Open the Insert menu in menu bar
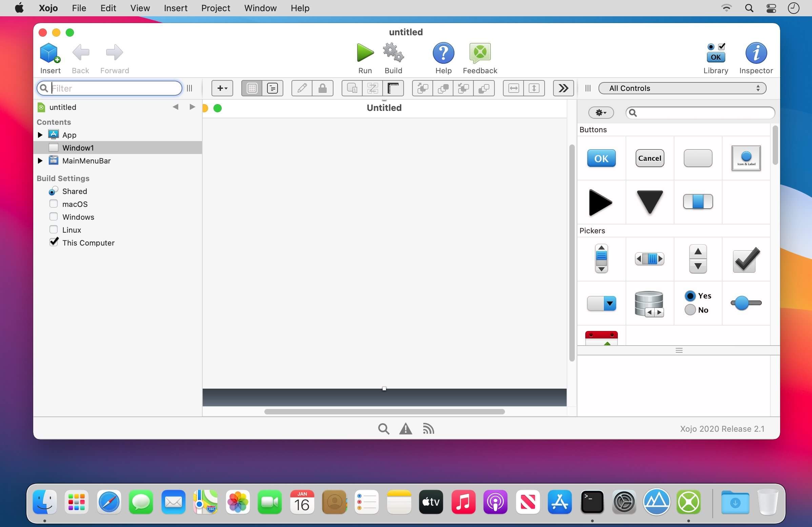812x527 pixels. (175, 8)
